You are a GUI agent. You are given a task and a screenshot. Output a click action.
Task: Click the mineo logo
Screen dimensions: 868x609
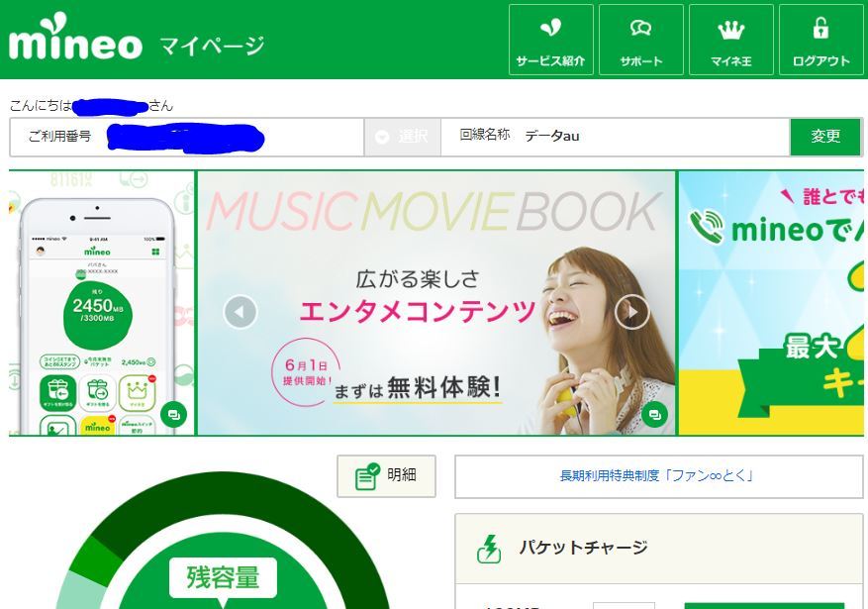tap(75, 40)
